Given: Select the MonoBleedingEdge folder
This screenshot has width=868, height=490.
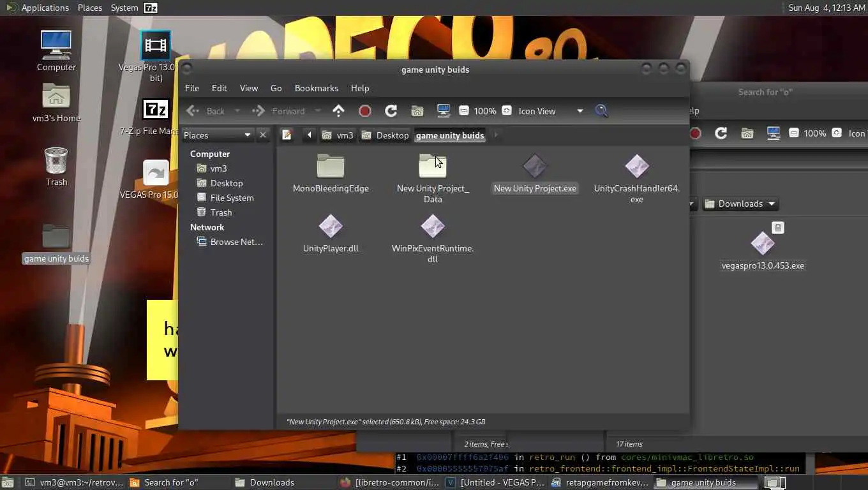Looking at the screenshot, I should pos(331,173).
